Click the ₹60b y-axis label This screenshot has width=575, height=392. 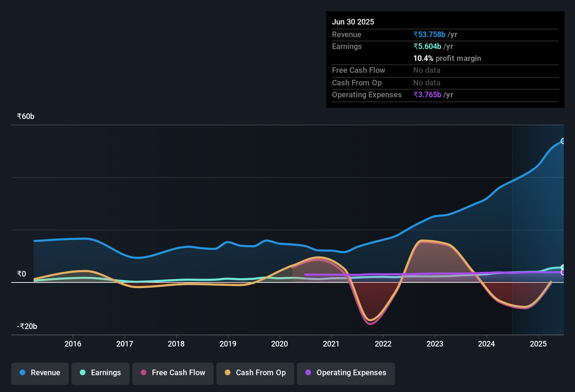[x=26, y=116]
